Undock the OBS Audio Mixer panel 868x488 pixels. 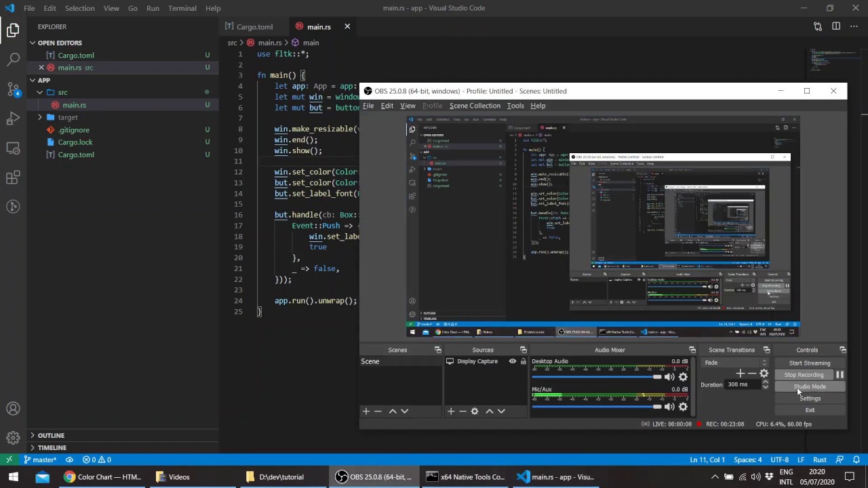(692, 350)
